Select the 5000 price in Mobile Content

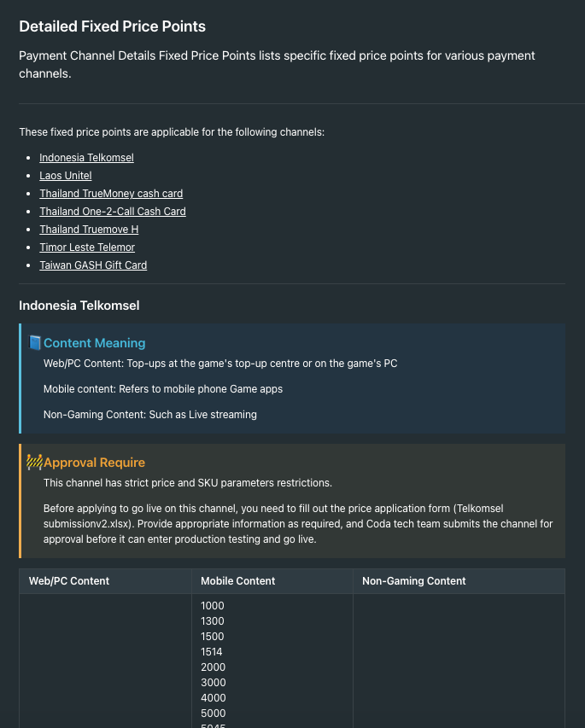[214, 713]
